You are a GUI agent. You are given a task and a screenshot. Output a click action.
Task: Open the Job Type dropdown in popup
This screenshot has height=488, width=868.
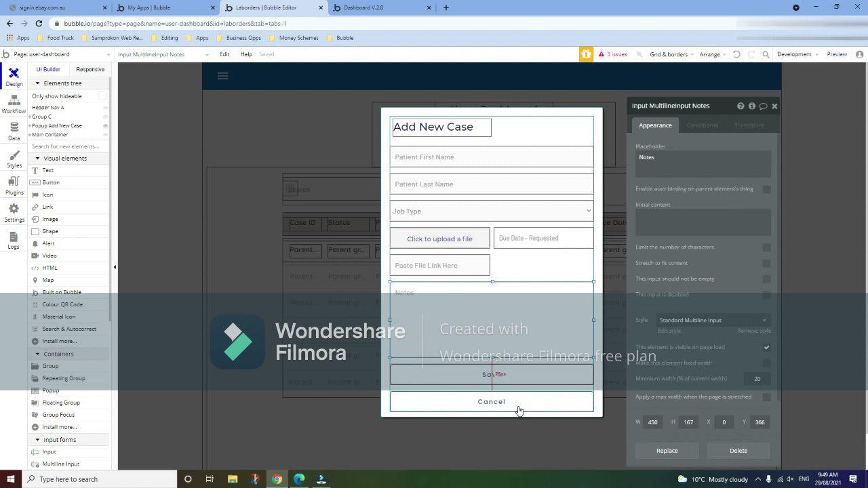coord(492,211)
